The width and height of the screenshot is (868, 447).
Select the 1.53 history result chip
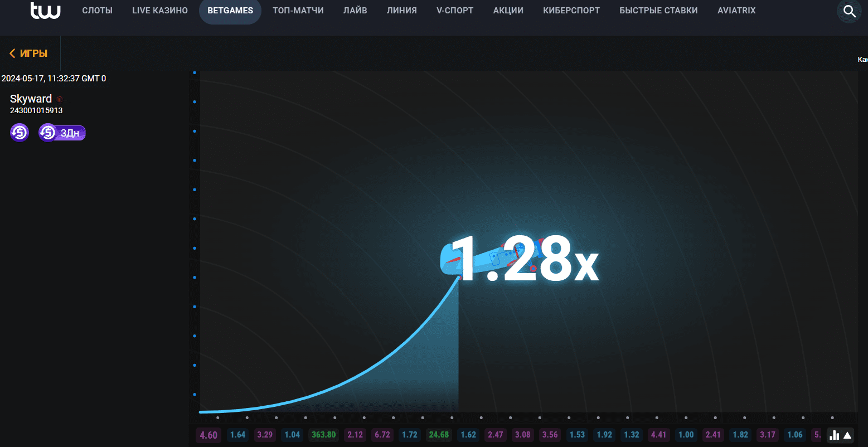[578, 435]
